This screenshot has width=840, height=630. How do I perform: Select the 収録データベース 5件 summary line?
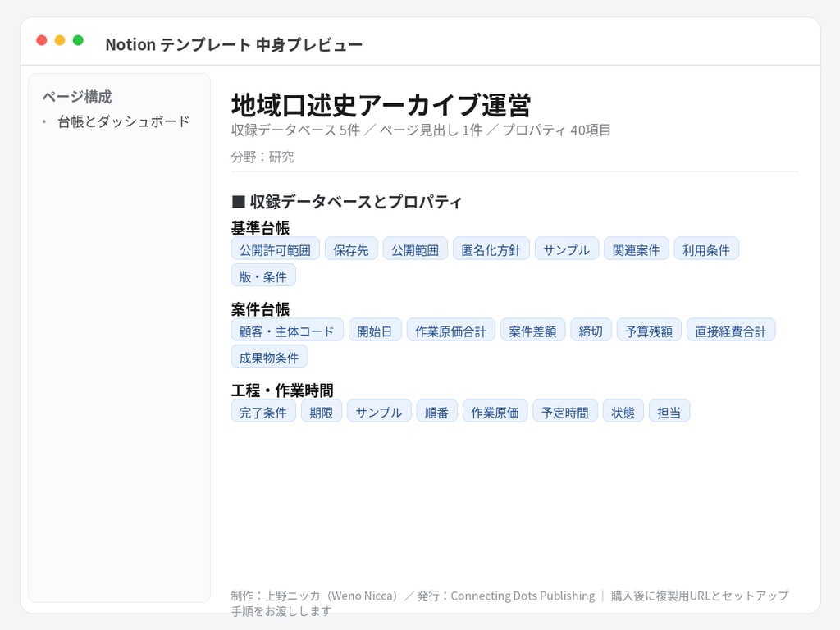click(x=421, y=130)
